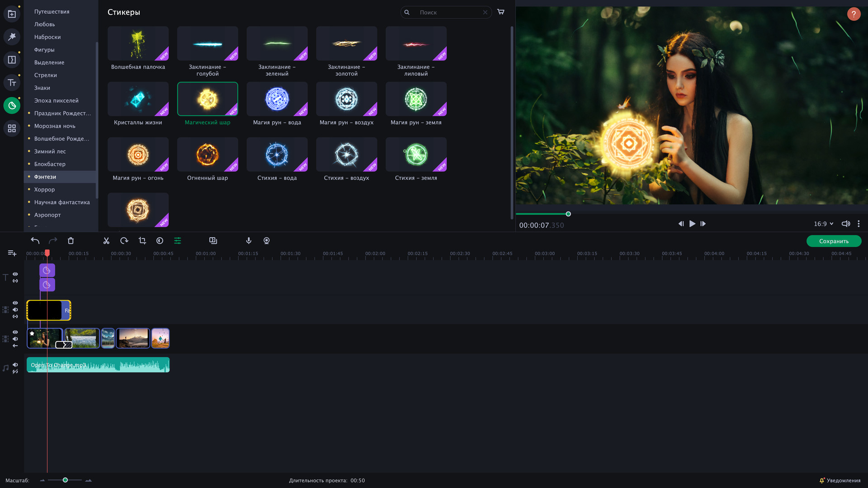Select the Научная фантастика category
868x488 pixels.
(x=62, y=202)
